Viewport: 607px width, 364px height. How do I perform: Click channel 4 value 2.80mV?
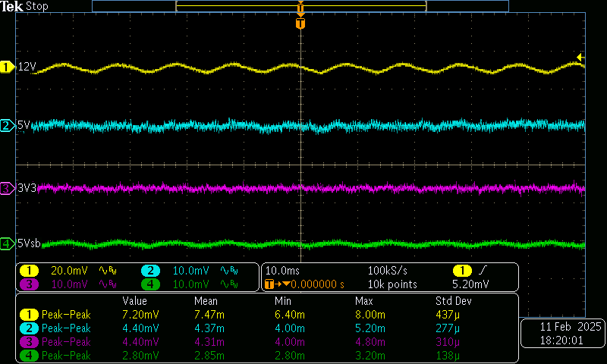click(x=140, y=356)
